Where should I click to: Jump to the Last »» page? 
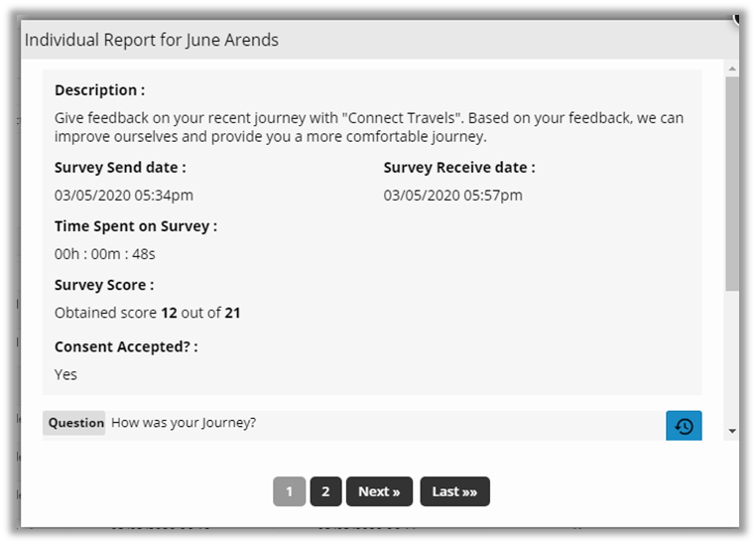click(454, 491)
